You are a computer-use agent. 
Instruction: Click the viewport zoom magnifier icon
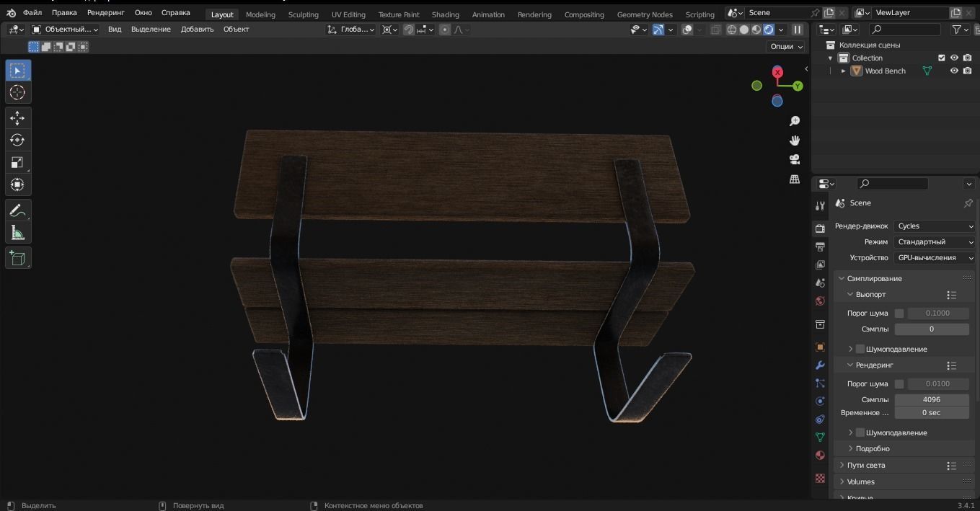click(x=795, y=121)
